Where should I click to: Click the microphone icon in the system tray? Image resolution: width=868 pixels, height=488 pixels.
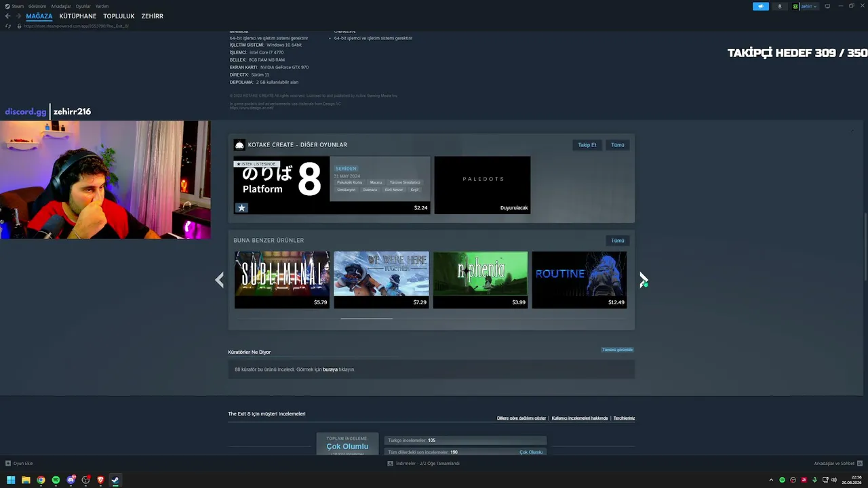pyautogui.click(x=814, y=480)
